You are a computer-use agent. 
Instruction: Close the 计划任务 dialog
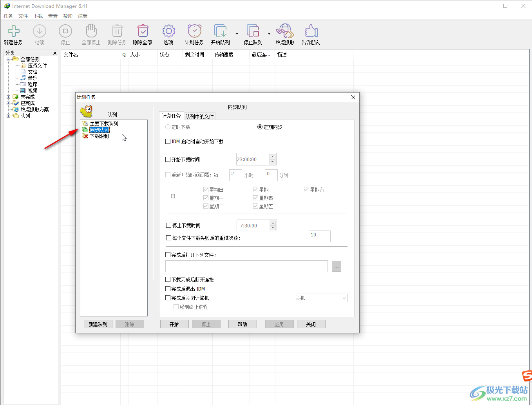[353, 97]
